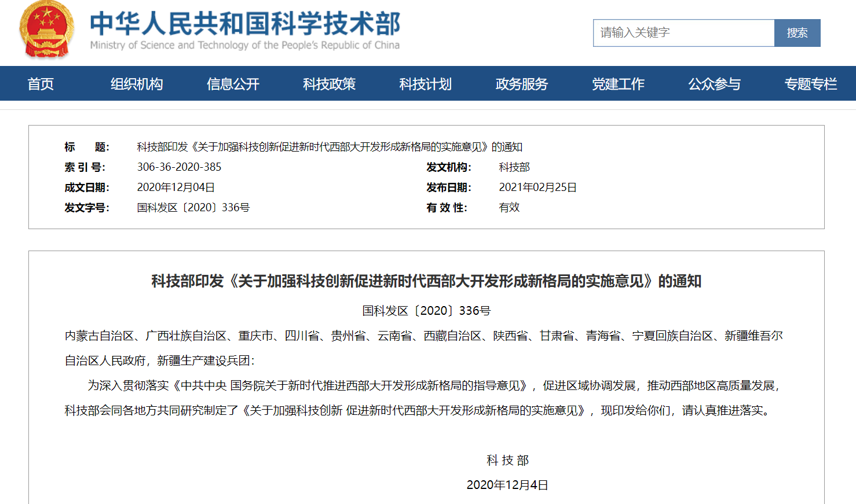The image size is (856, 504).
Task: Click the signing date 2020年12月4日
Action: pyautogui.click(x=507, y=485)
